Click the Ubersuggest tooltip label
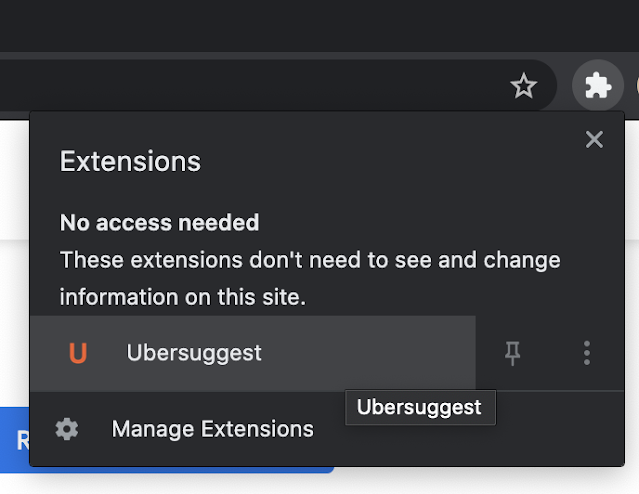639x494 pixels. (x=419, y=408)
